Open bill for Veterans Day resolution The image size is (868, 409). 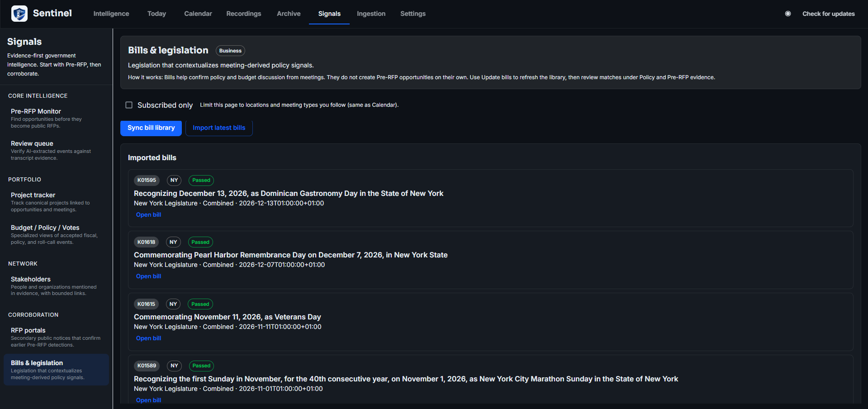148,338
